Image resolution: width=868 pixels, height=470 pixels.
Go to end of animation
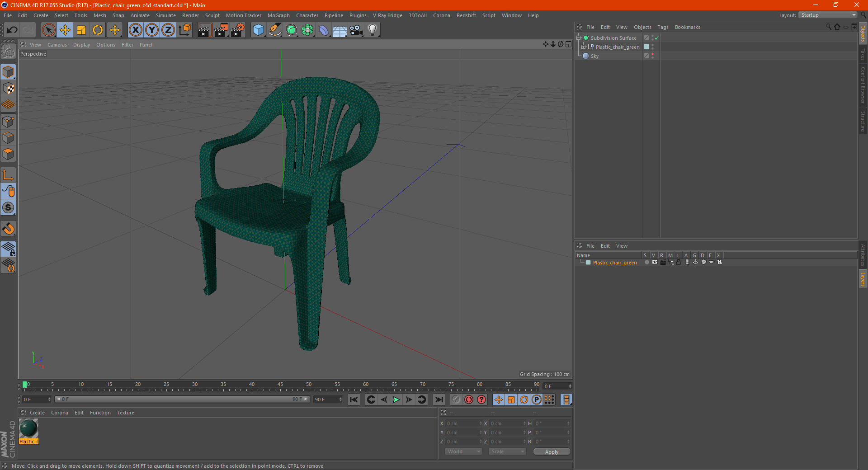point(439,399)
